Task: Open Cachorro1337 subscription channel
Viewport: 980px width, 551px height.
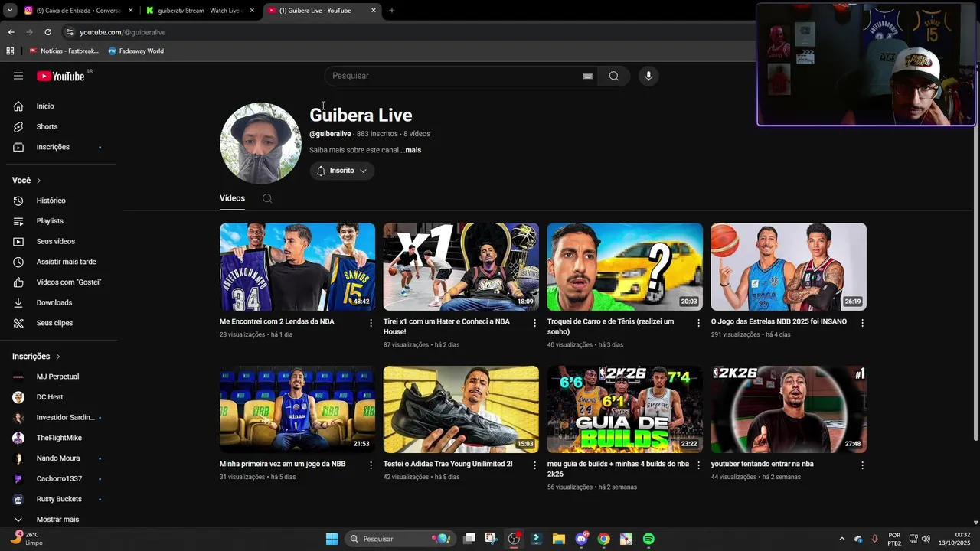Action: [58, 479]
